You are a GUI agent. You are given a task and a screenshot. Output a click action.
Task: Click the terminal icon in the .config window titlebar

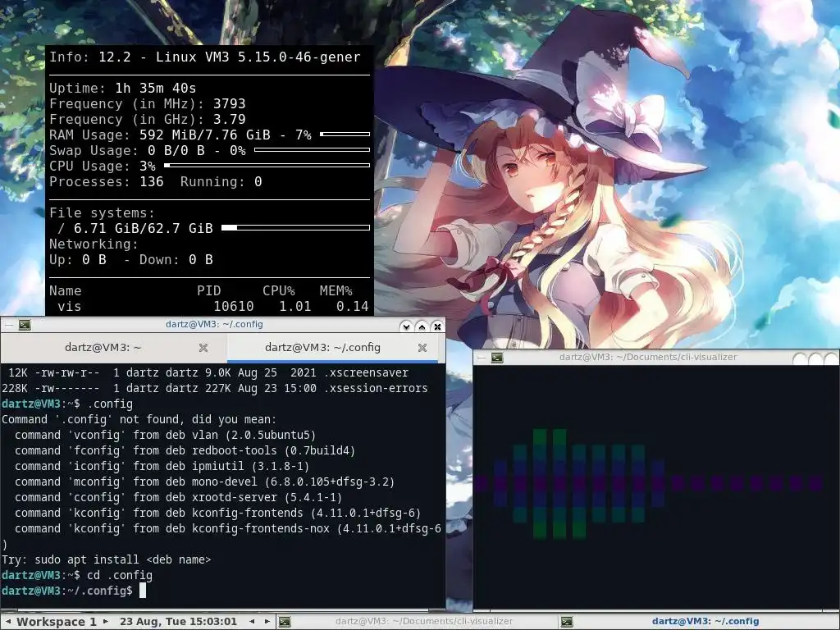pyautogui.click(x=25, y=325)
